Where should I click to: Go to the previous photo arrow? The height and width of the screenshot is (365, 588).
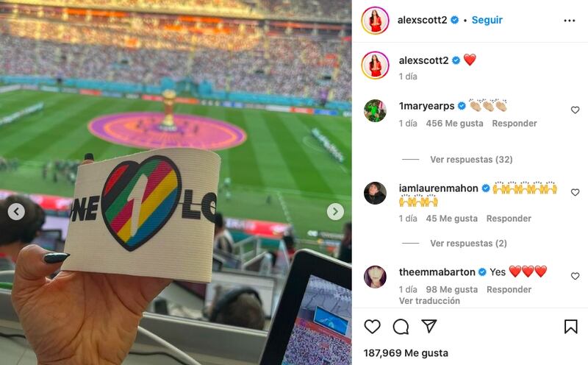[x=16, y=212]
